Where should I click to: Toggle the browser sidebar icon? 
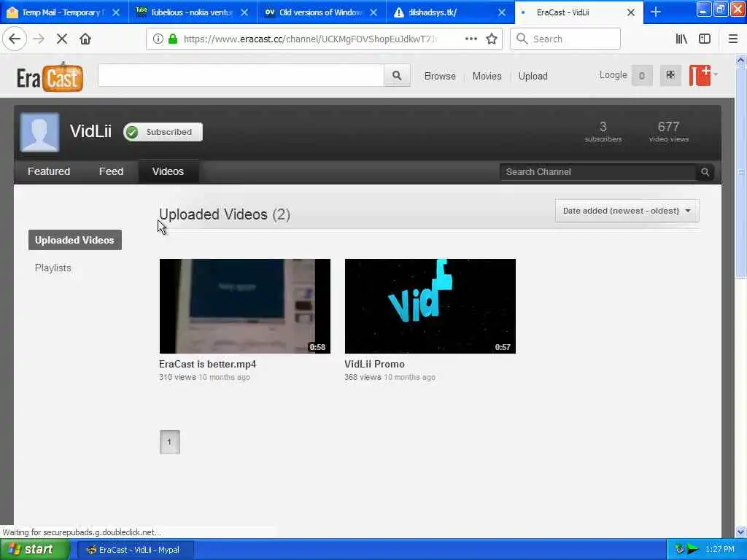click(x=705, y=39)
